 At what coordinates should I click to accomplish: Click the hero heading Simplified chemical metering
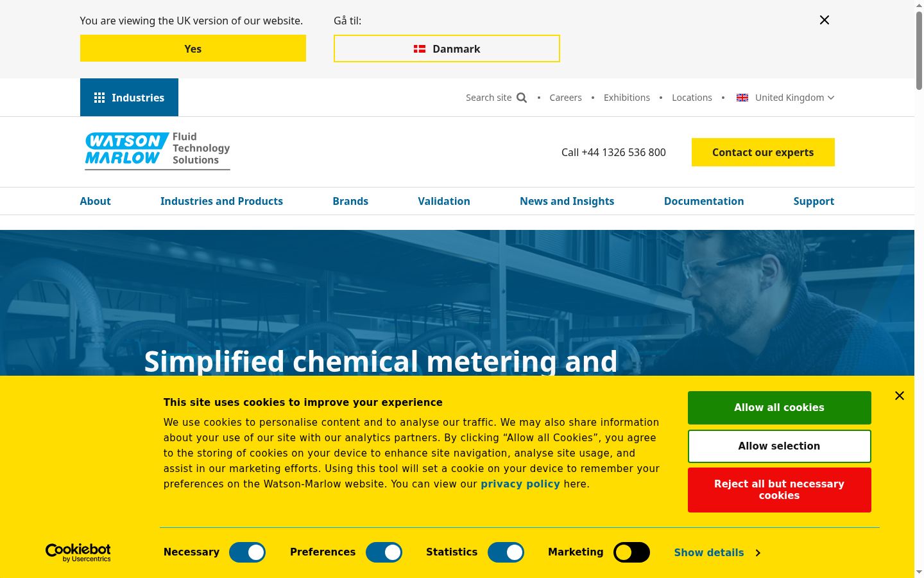tap(381, 361)
